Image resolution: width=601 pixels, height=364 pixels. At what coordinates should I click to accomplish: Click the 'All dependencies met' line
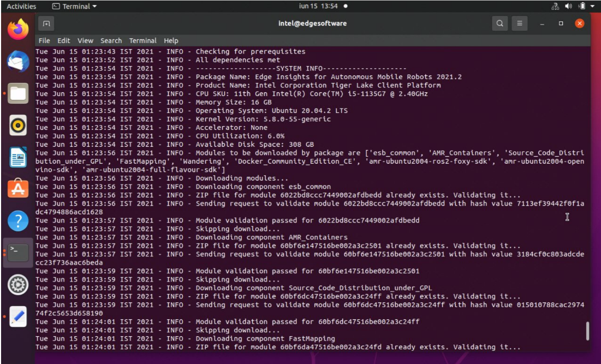[158, 60]
